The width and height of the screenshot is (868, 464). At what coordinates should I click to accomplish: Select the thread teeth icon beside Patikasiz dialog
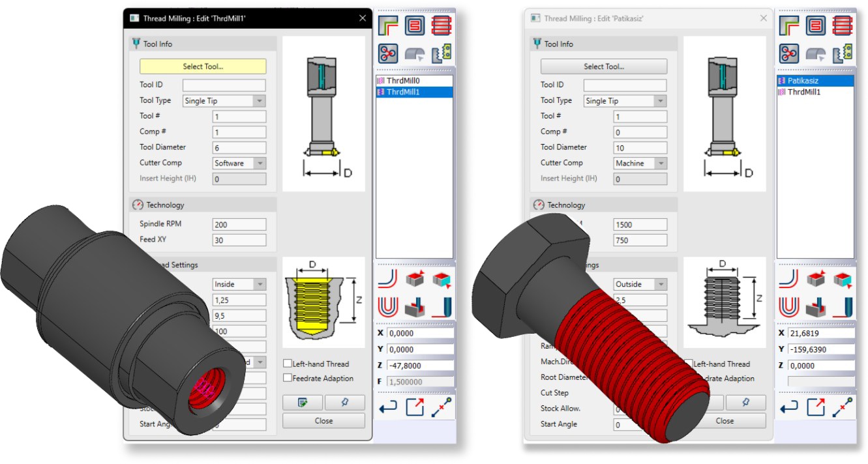844,53
